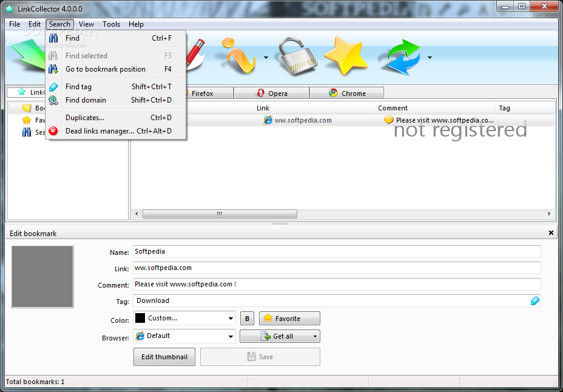Click the Name input field
Screen dimensions: 563x392
click(337, 252)
